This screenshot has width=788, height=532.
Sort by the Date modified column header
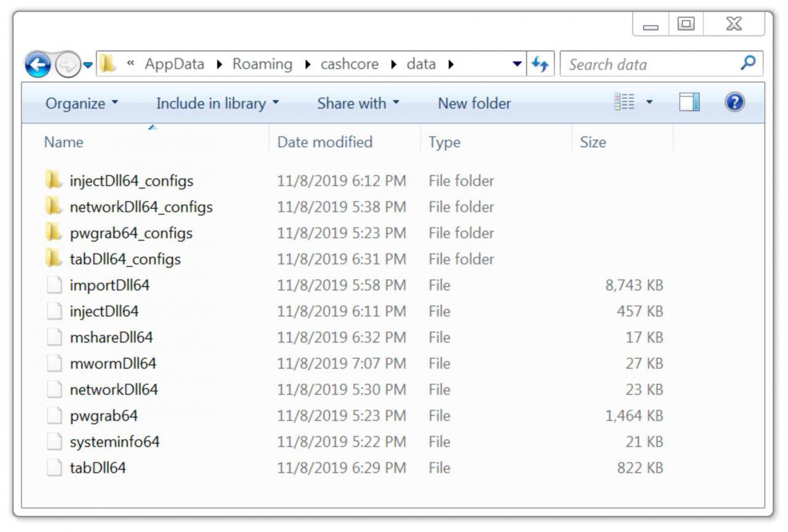click(325, 142)
